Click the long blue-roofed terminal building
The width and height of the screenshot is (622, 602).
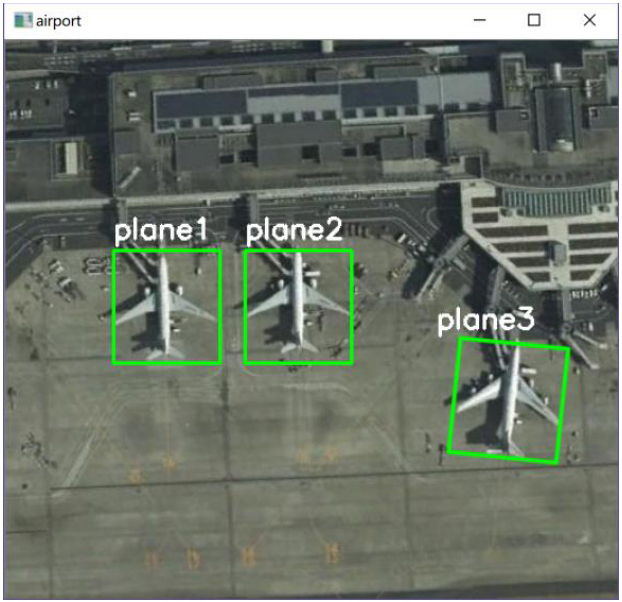pyautogui.click(x=323, y=100)
